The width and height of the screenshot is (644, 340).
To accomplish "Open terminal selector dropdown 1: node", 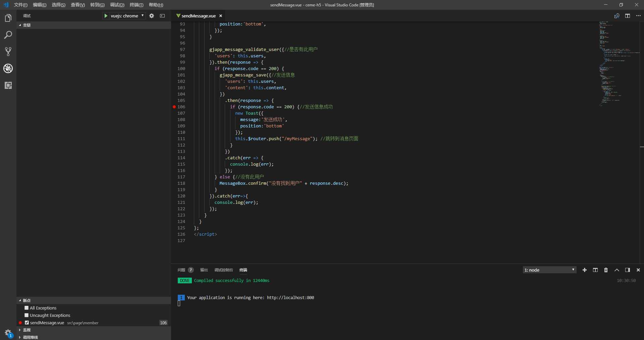I will pyautogui.click(x=549, y=270).
